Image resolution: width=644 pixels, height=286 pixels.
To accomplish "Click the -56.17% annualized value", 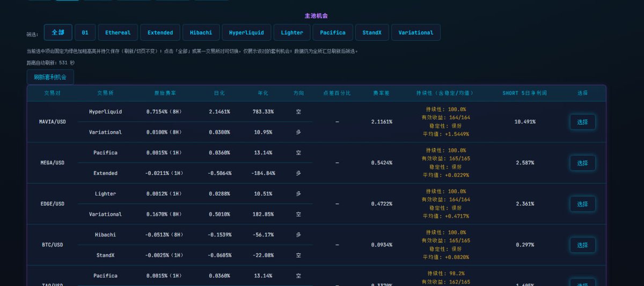I will [x=263, y=234].
